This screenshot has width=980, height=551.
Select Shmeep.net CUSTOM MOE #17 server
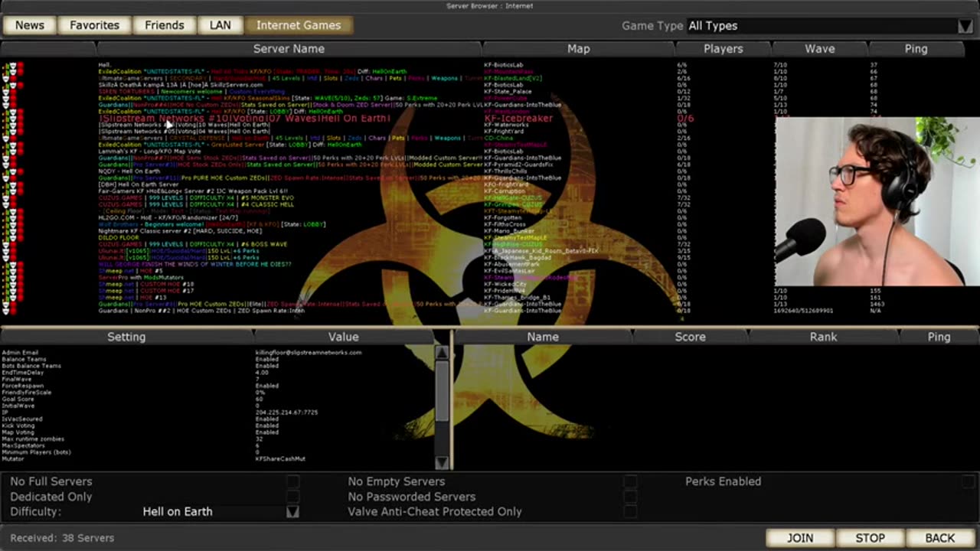click(146, 291)
